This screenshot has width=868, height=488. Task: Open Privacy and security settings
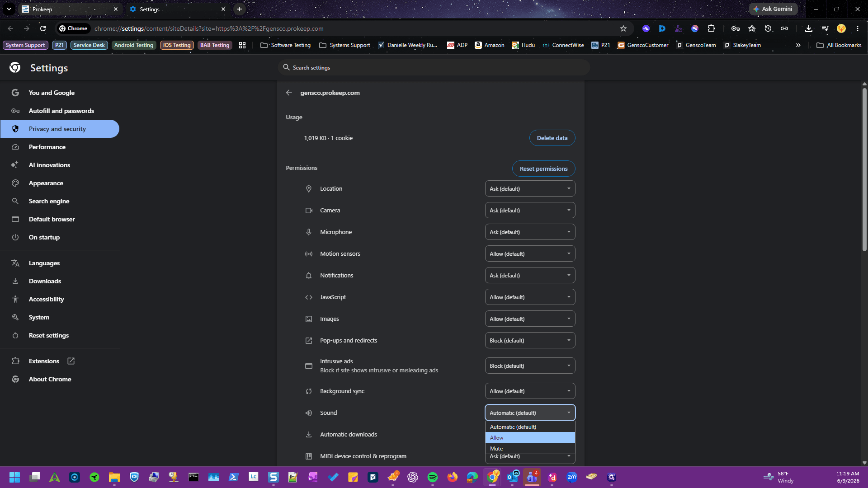(x=60, y=129)
